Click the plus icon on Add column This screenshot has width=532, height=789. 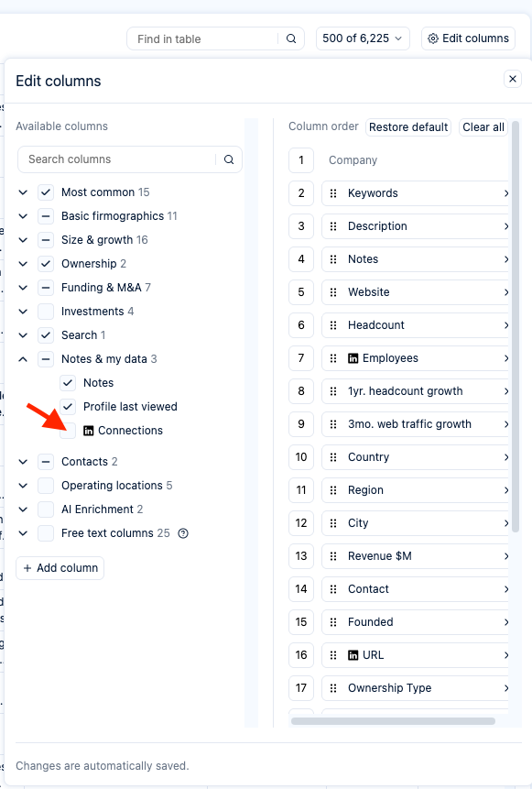(27, 568)
